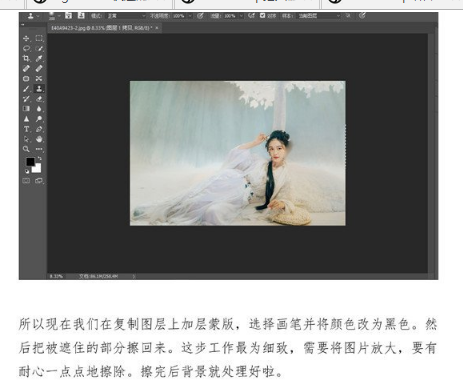
Task: Select the Type tool
Action: pos(26,129)
